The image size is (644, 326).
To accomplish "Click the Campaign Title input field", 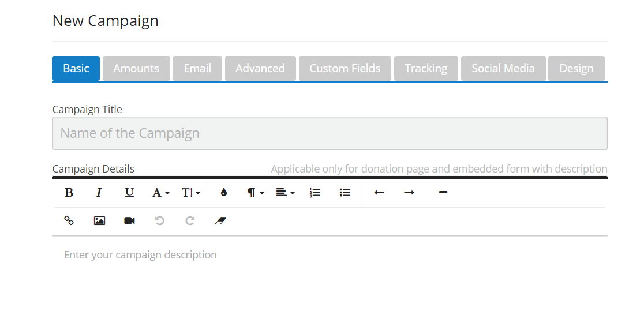I will click(330, 133).
